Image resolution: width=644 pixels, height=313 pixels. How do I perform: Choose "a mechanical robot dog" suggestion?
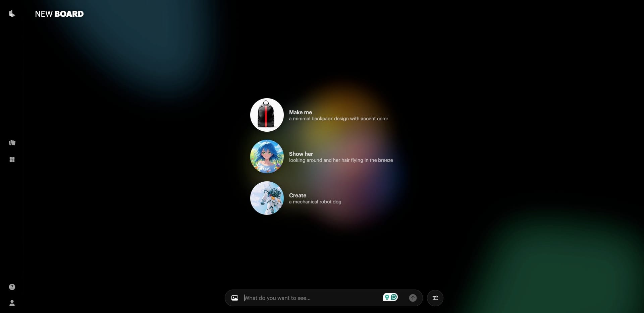[x=315, y=202]
